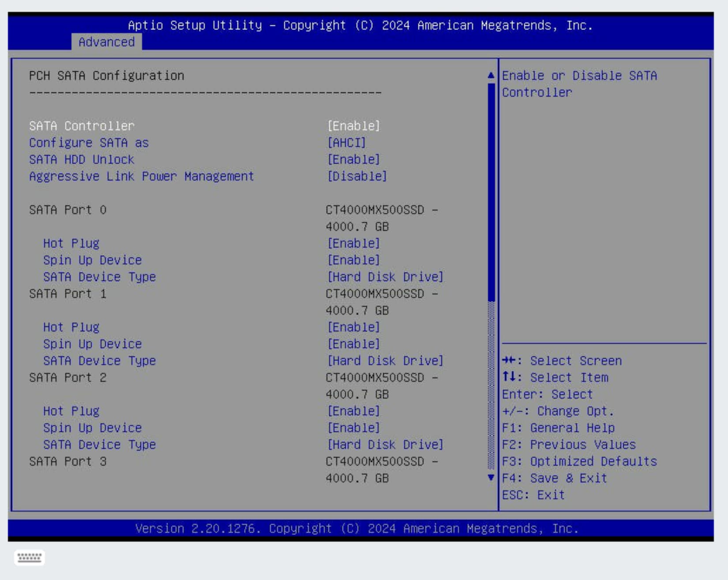Click the lower dotted scrollbar track
The width and height of the screenshot is (728, 580).
(x=491, y=385)
